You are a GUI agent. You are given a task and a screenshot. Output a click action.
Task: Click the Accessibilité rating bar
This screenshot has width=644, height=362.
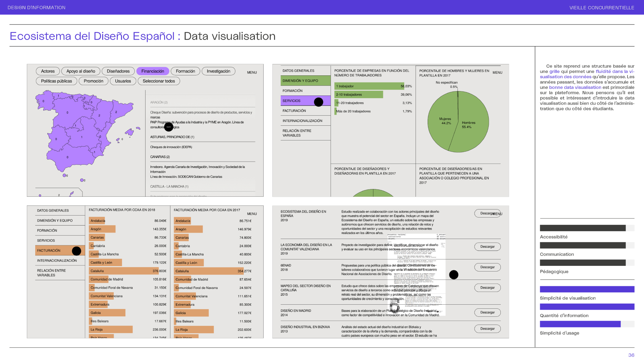click(583, 228)
